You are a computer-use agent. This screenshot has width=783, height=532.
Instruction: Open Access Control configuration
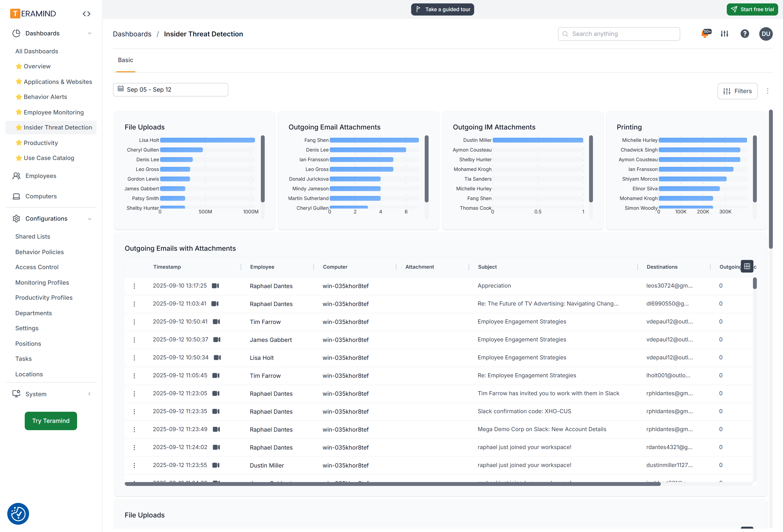37,267
